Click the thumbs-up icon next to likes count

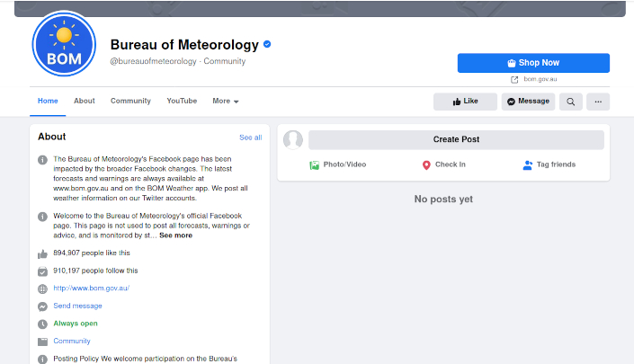42,253
